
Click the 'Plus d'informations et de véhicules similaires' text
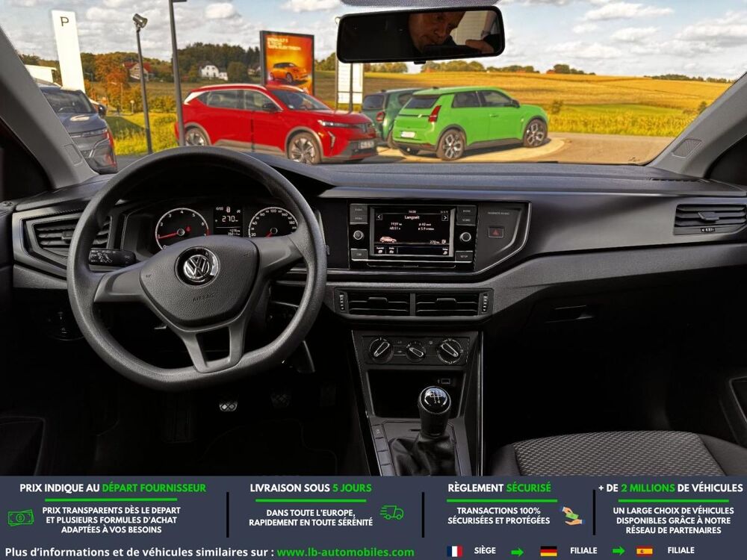(x=140, y=553)
